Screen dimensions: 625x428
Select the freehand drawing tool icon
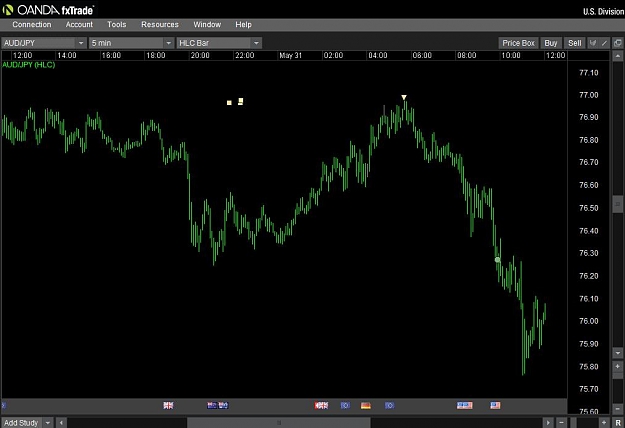point(593,43)
